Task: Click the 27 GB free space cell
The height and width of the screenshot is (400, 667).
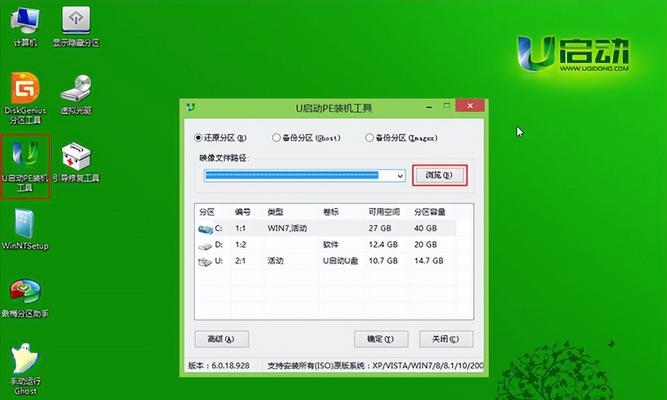Action: [x=380, y=229]
